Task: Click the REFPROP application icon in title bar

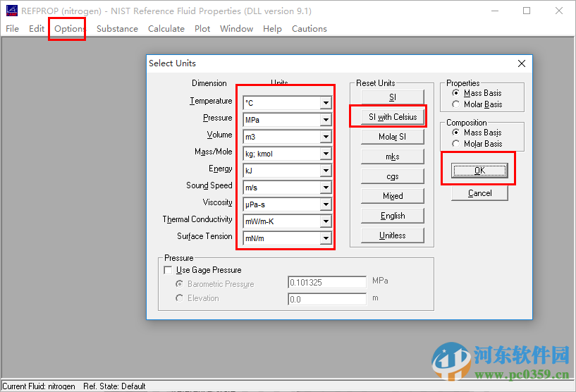Action: click(x=12, y=11)
